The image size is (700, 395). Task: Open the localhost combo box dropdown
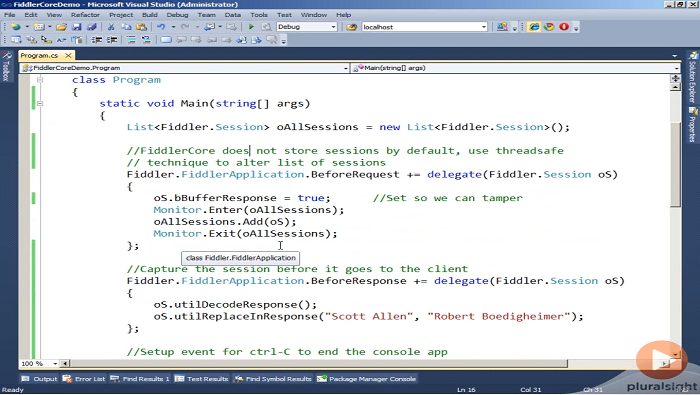click(x=484, y=27)
